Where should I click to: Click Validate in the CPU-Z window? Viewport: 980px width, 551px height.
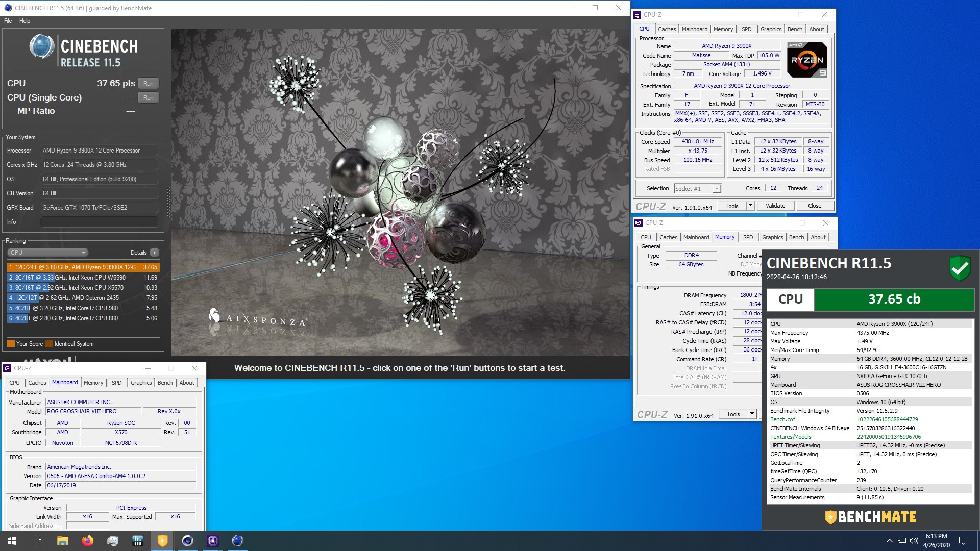(x=775, y=206)
